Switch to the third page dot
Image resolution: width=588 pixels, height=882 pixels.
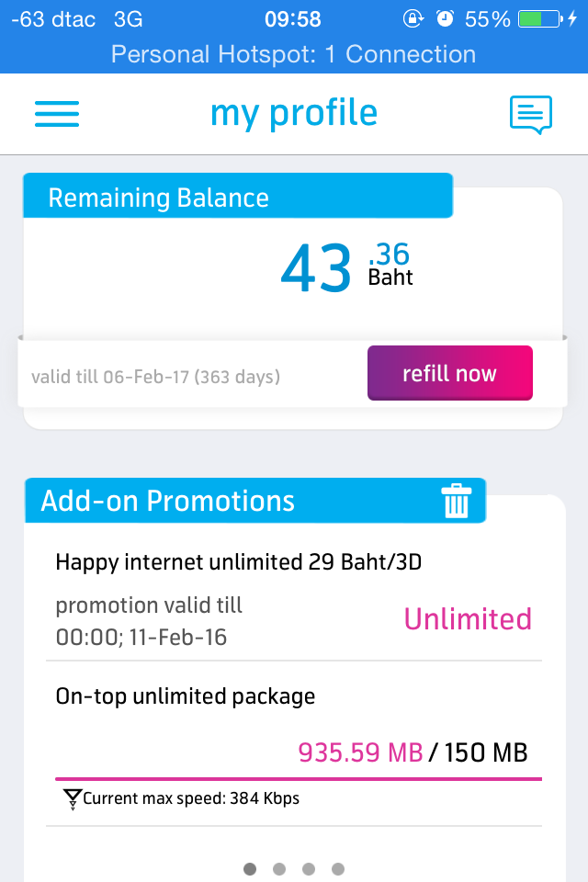309,869
